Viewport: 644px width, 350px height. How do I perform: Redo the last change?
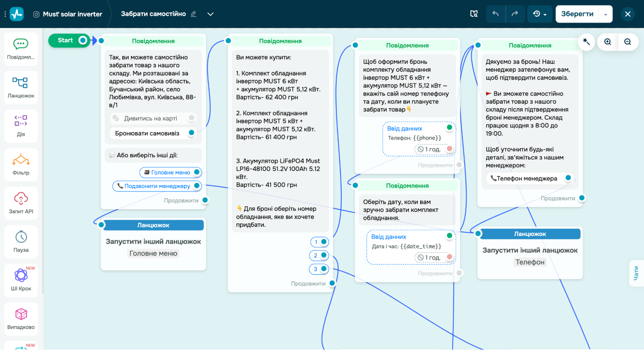tap(515, 14)
